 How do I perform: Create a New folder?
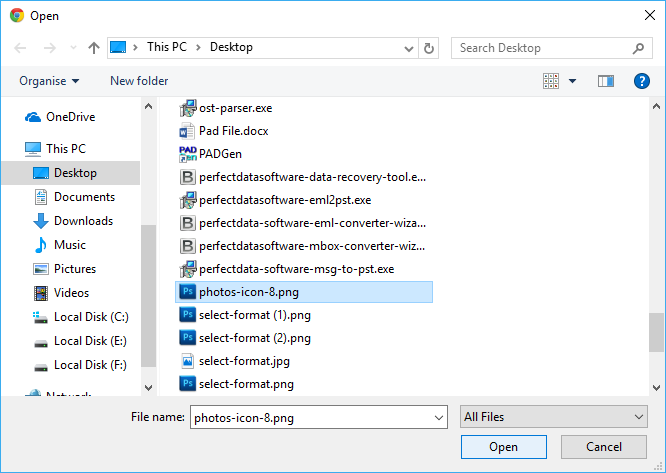(139, 81)
